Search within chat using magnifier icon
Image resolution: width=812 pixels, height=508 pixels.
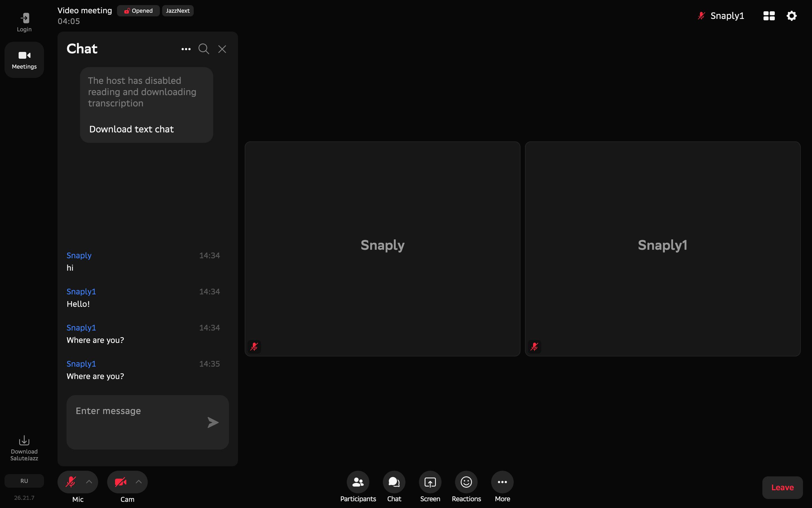pos(204,49)
